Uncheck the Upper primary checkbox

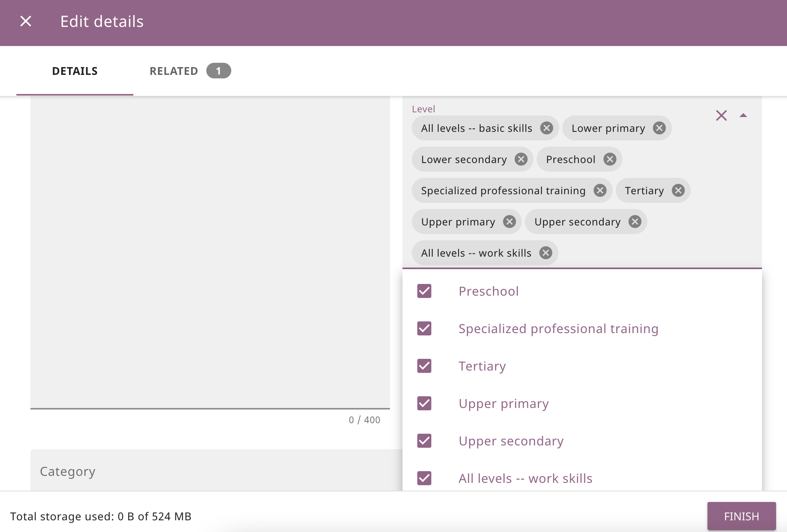424,403
